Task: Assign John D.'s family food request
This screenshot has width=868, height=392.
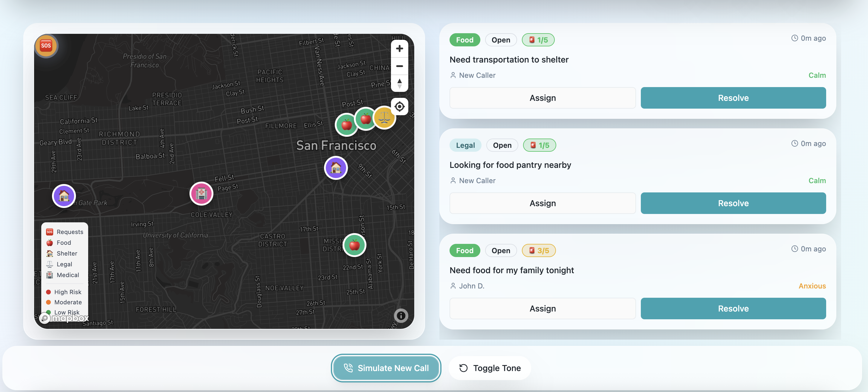Action: pyautogui.click(x=542, y=308)
